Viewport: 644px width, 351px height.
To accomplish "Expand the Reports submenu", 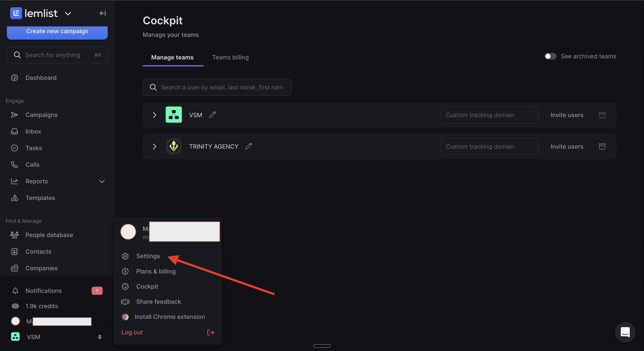I will click(x=102, y=181).
